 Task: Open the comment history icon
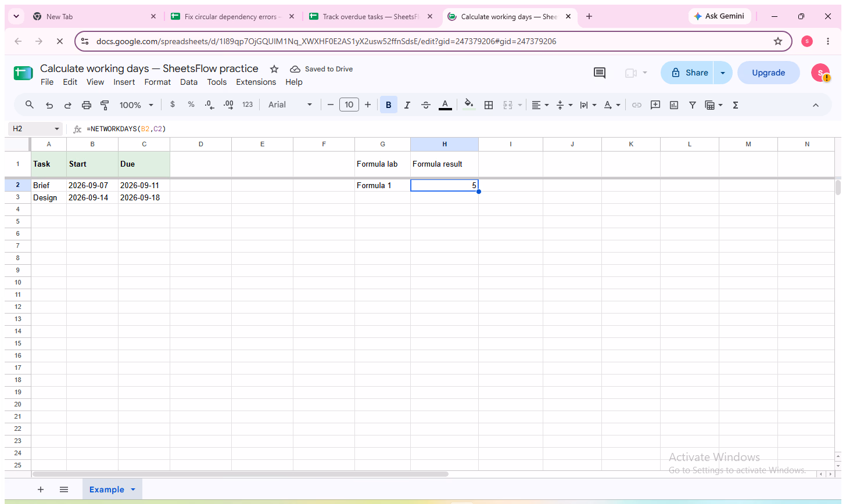(x=600, y=73)
